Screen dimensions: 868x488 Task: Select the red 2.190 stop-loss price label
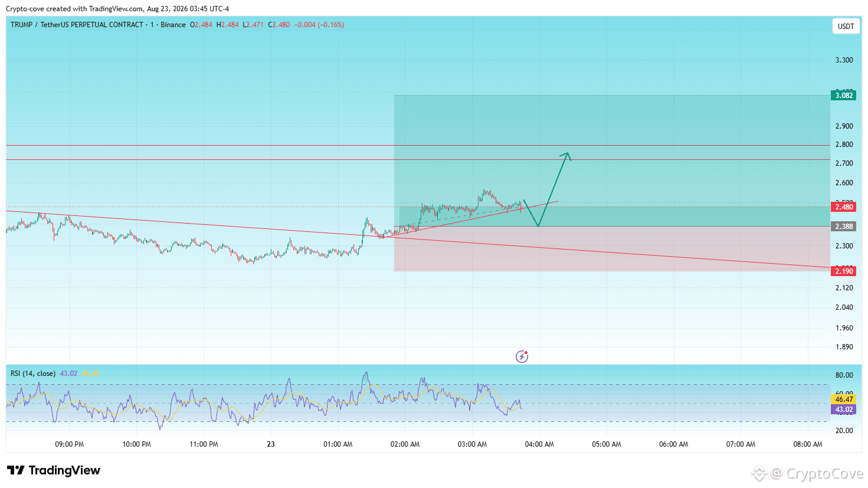[844, 271]
